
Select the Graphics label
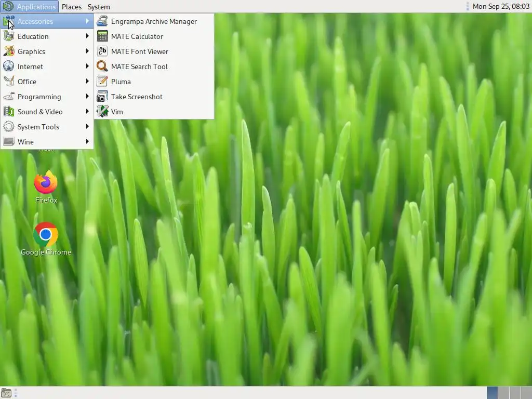[31, 51]
